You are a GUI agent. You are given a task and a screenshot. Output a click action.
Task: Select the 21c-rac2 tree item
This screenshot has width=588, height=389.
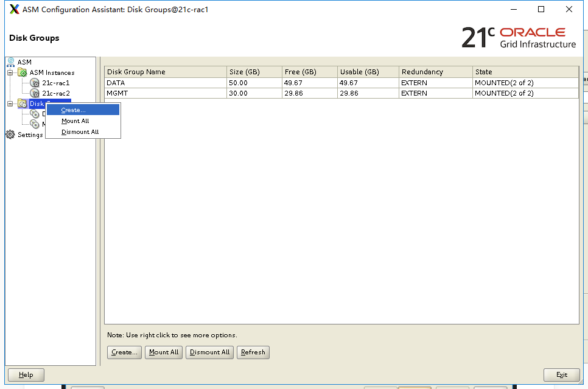(x=56, y=93)
